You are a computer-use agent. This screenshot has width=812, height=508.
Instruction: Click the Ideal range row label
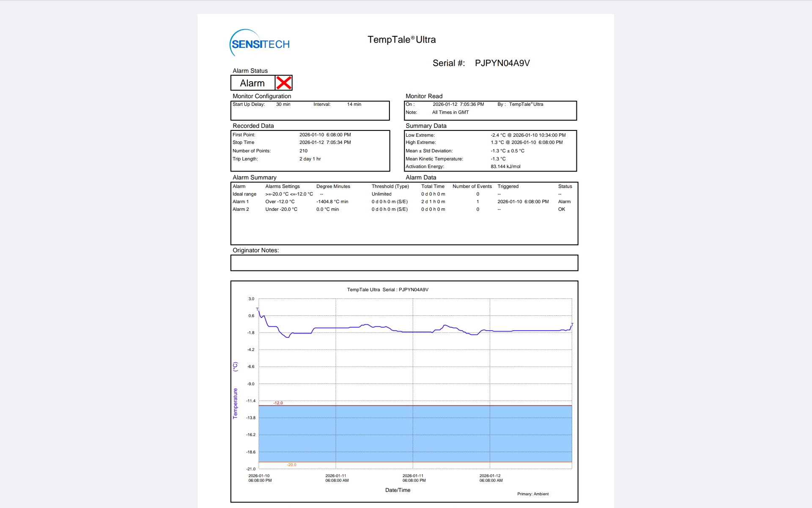tap(244, 194)
